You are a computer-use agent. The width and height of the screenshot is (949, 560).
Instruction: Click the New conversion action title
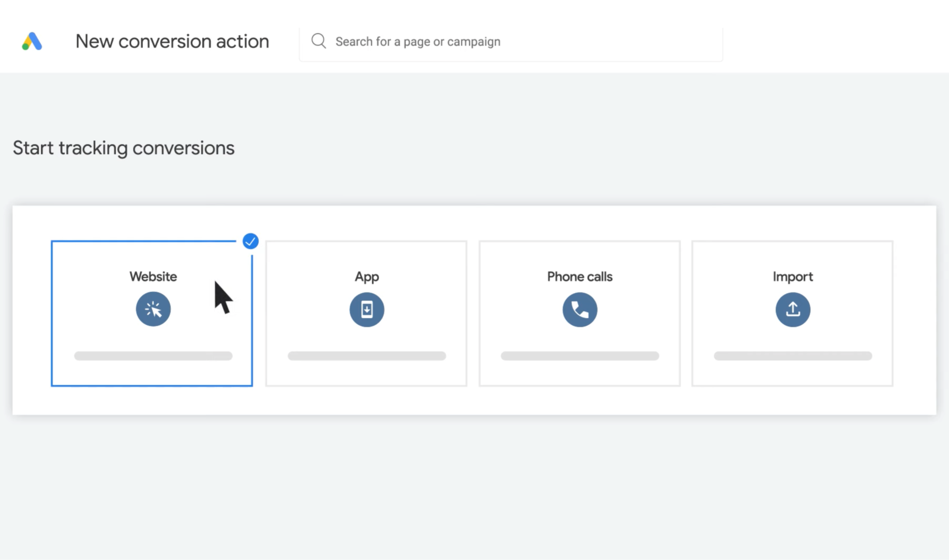(172, 41)
